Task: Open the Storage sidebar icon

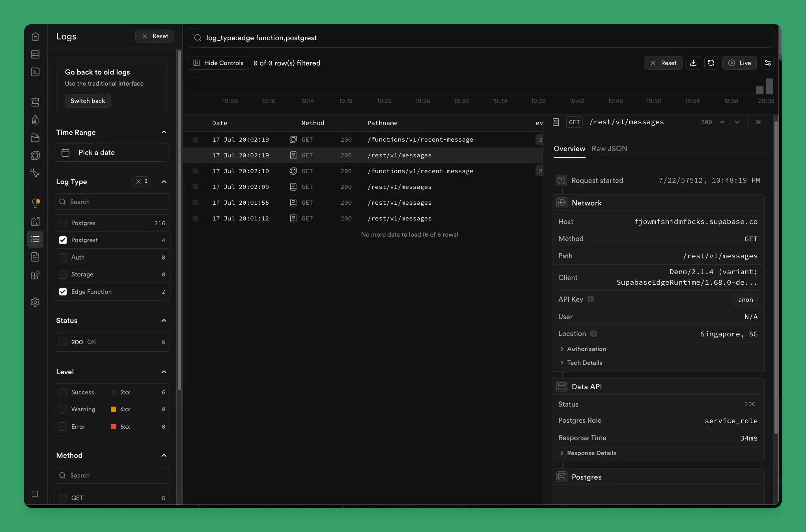Action: click(x=35, y=138)
